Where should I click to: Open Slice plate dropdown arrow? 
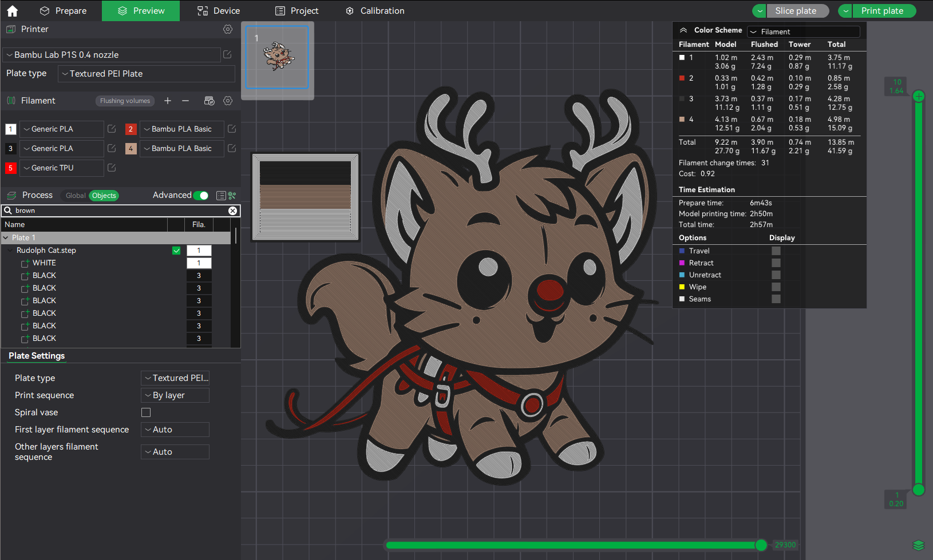point(760,11)
